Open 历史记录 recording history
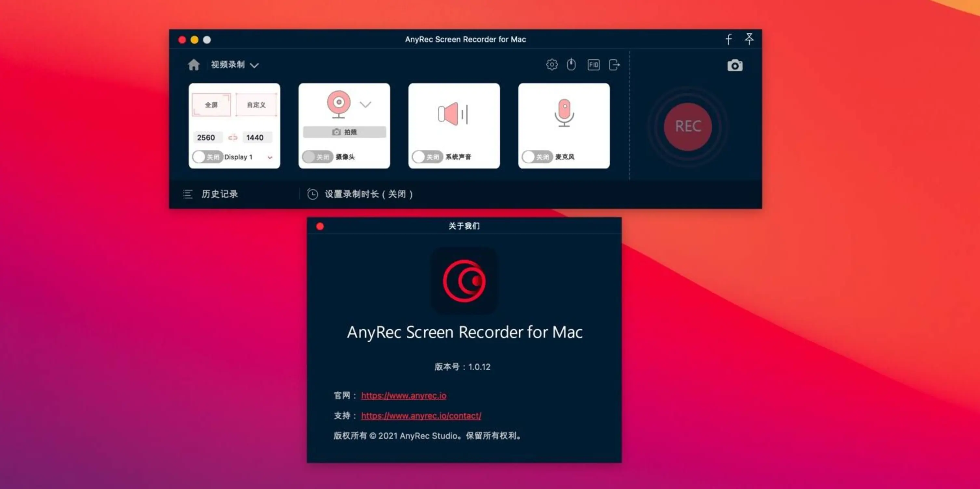Viewport: 980px width, 489px height. point(219,194)
